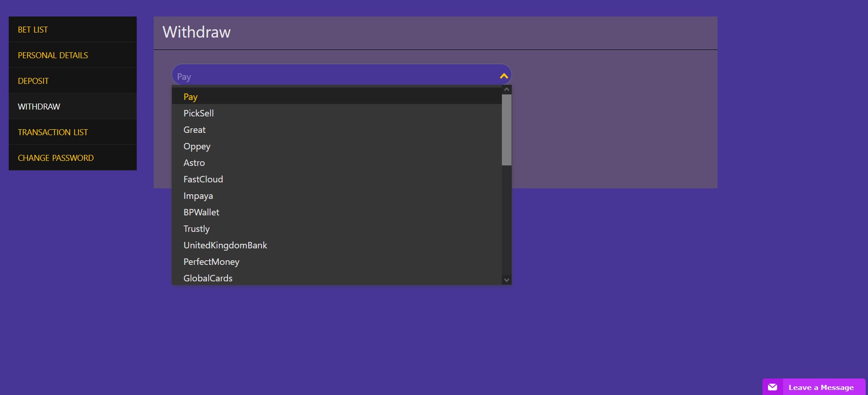This screenshot has width=868, height=395.
Task: Select PerfectMoney from the list
Action: point(337,262)
